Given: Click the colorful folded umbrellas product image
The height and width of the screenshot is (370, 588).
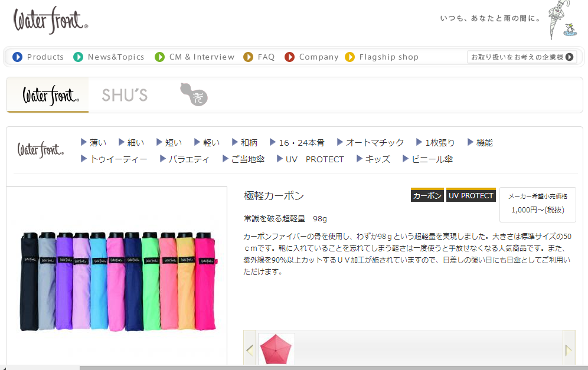Looking at the screenshot, I should coord(117,280).
